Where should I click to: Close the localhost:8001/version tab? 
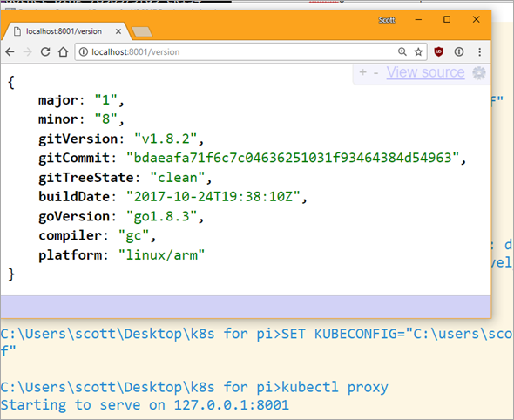[118, 31]
